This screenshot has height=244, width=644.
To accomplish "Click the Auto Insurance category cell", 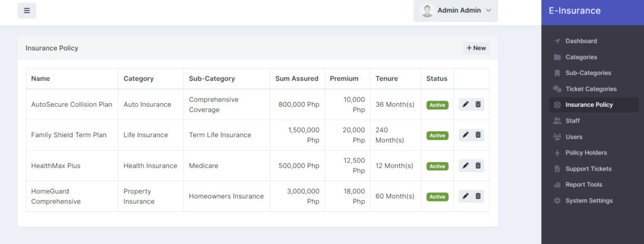I will [x=151, y=104].
